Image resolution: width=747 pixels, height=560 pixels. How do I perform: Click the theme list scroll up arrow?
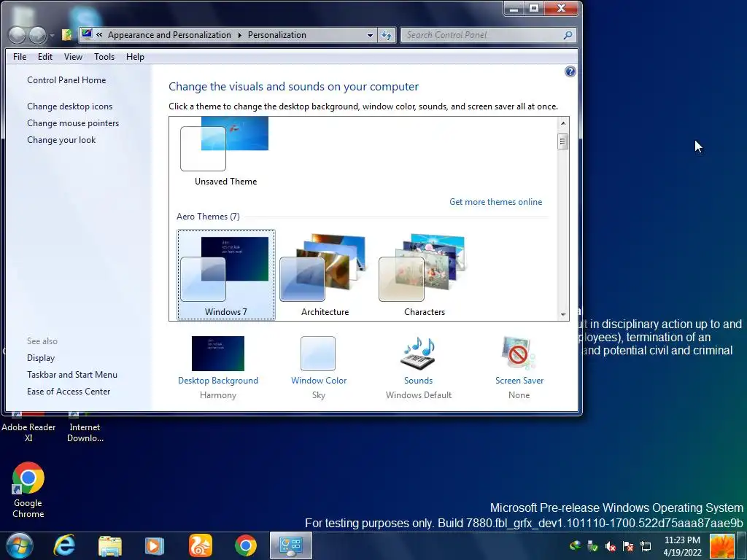[563, 123]
